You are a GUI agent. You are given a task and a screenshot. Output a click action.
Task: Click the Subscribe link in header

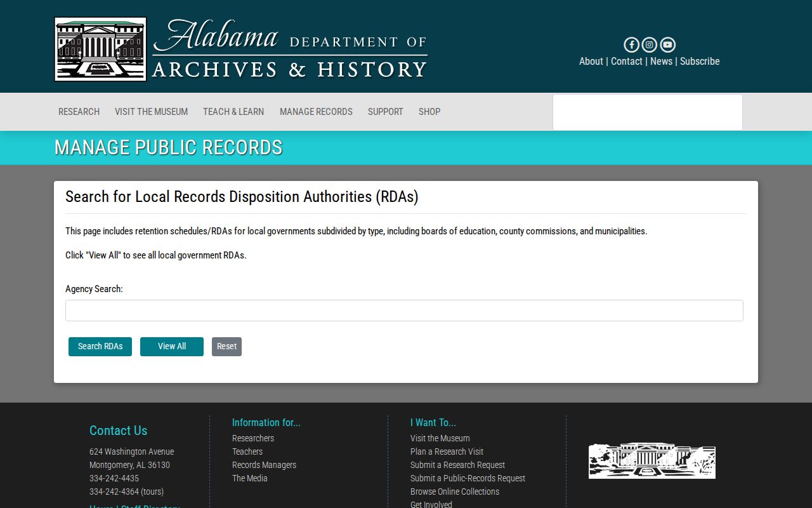[x=700, y=62]
